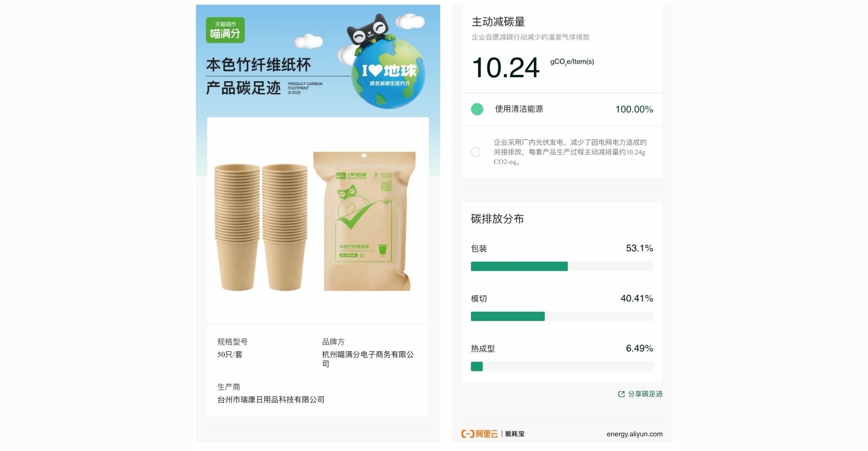868x451 pixels.
Task: Click the 喵满分 green logo badge
Action: tap(225, 30)
